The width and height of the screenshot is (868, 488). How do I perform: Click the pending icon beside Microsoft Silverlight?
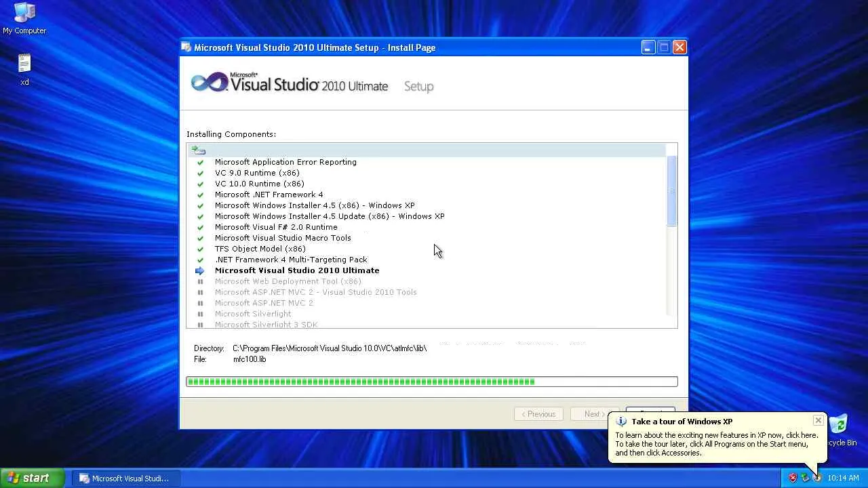pos(200,314)
